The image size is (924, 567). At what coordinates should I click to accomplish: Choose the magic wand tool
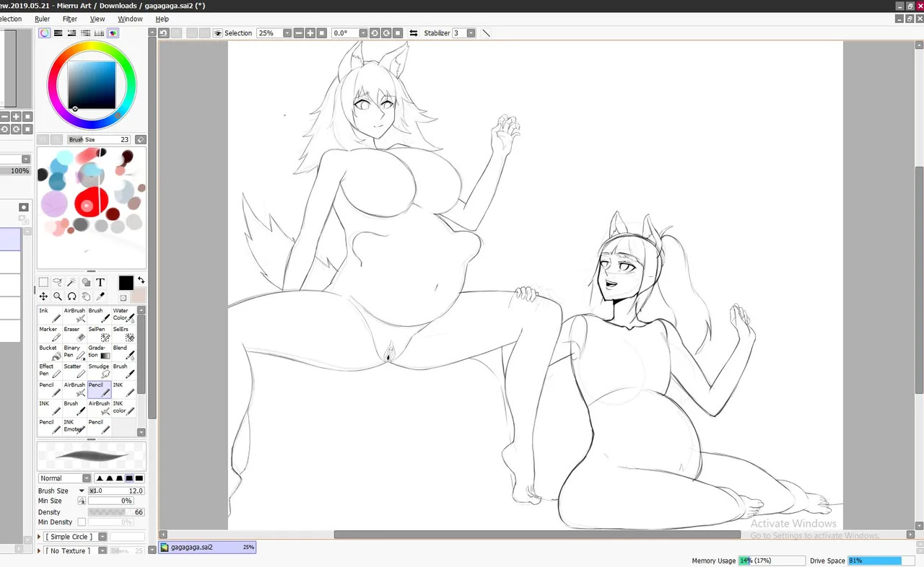[x=72, y=282]
